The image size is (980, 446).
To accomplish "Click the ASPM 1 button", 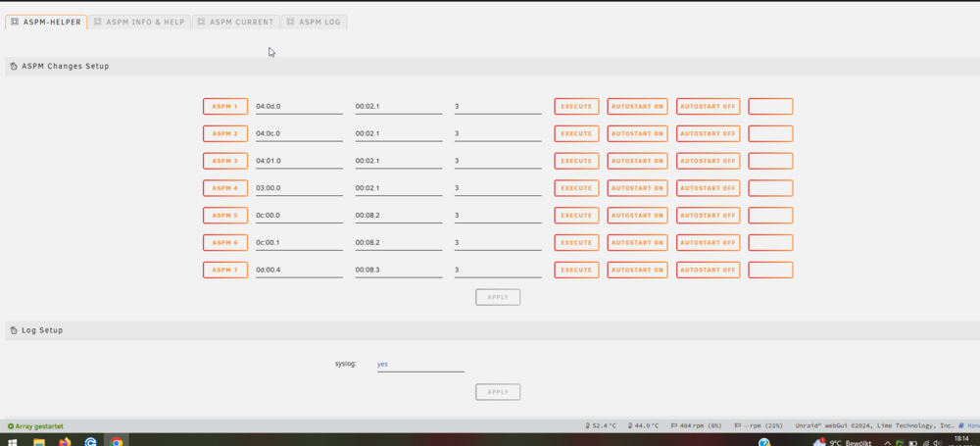I will click(225, 106).
